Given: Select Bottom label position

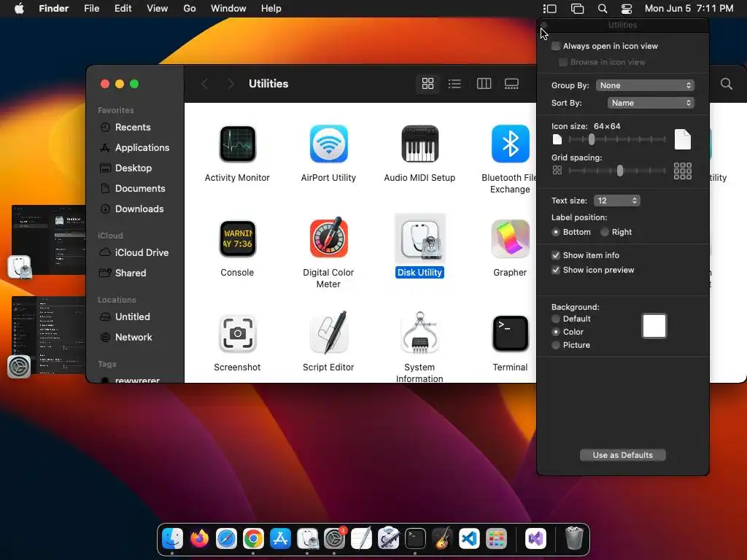Looking at the screenshot, I should coord(555,232).
